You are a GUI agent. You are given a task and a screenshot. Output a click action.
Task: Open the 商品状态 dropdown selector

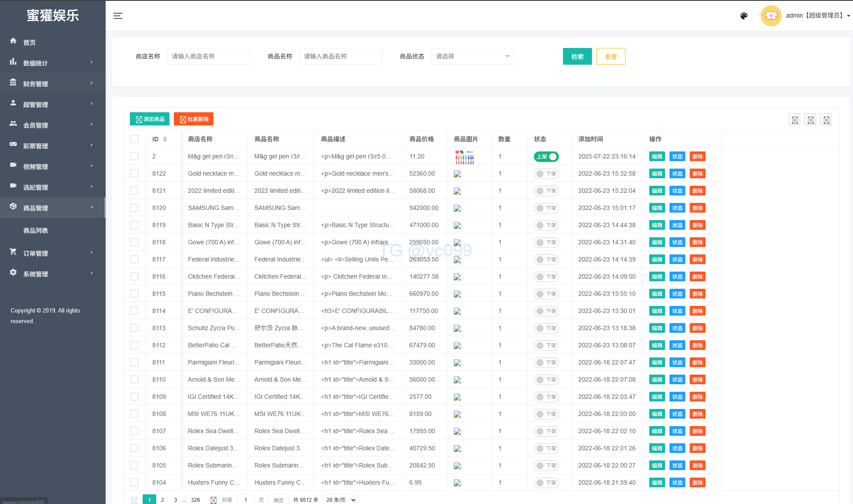tap(472, 56)
